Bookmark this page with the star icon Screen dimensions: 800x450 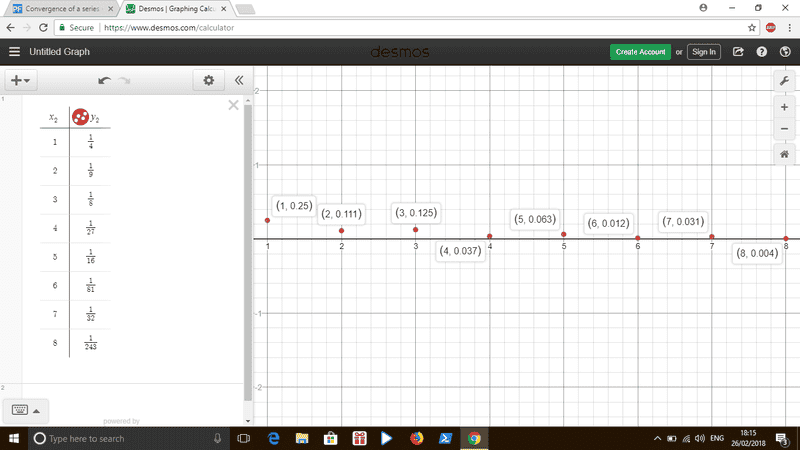752,27
